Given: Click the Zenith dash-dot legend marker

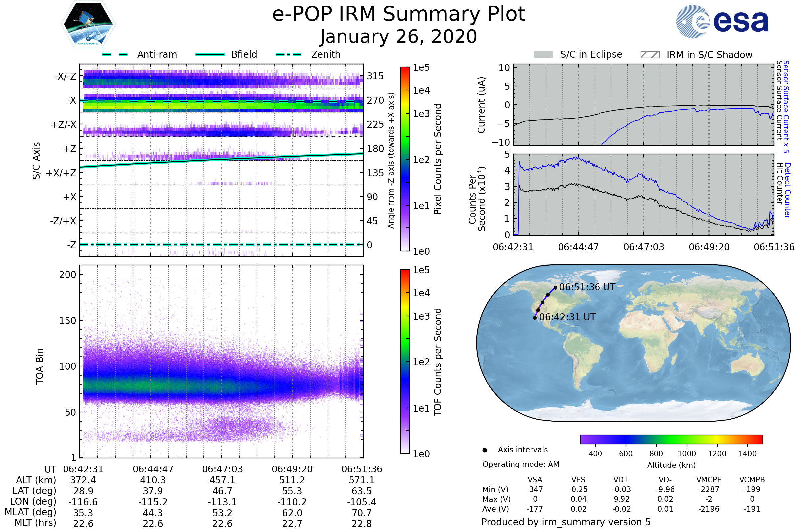Looking at the screenshot, I should tap(288, 54).
